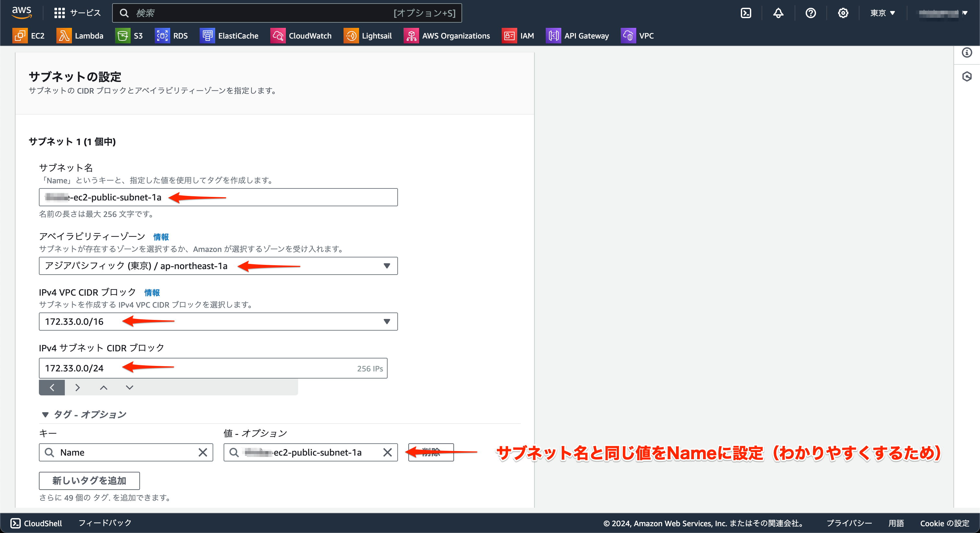This screenshot has width=980, height=533.
Task: Open the 東京 region selector
Action: tap(882, 13)
